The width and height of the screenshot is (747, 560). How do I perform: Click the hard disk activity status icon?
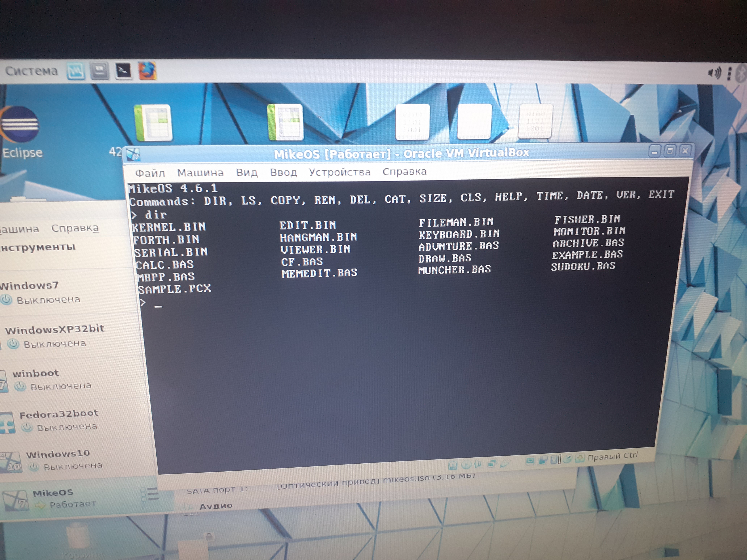pos(453,465)
